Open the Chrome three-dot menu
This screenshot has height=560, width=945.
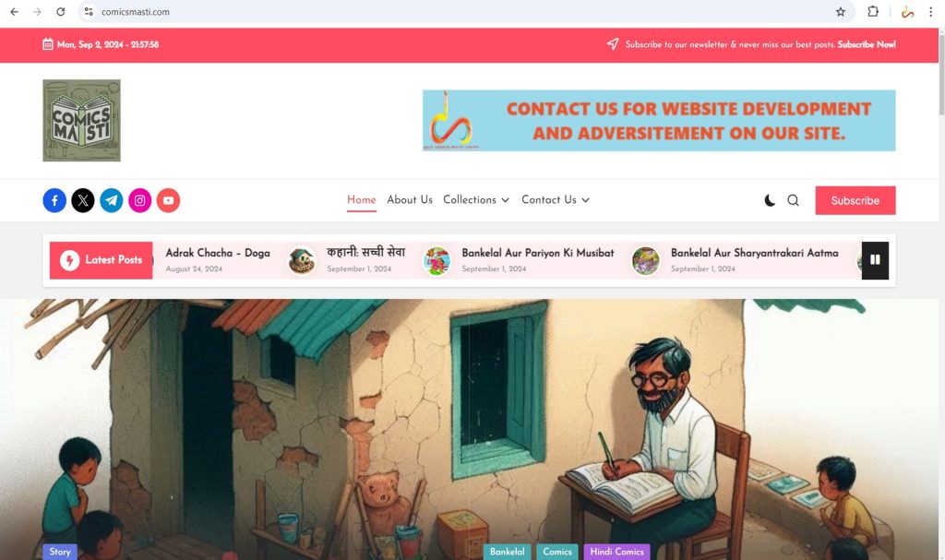pos(930,11)
